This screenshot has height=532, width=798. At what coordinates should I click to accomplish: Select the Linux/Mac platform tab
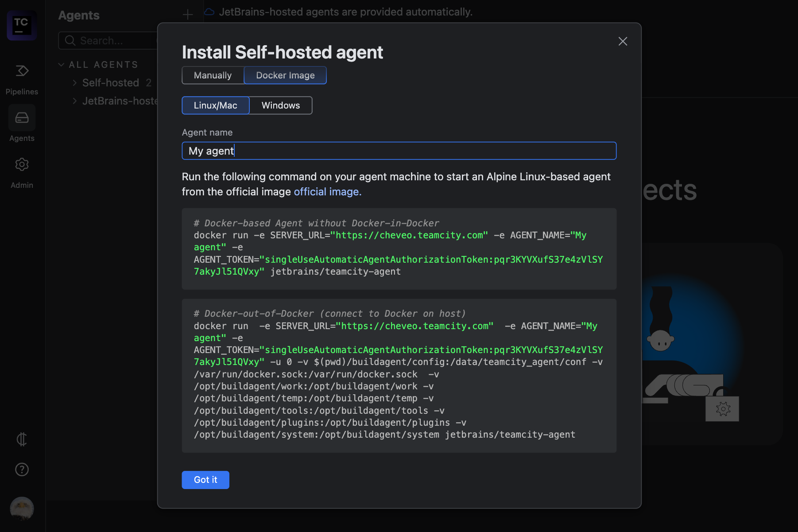215,105
